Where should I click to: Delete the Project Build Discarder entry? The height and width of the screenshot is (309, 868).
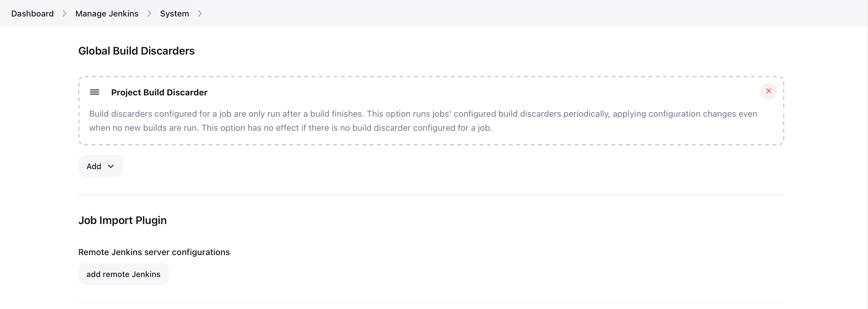768,91
